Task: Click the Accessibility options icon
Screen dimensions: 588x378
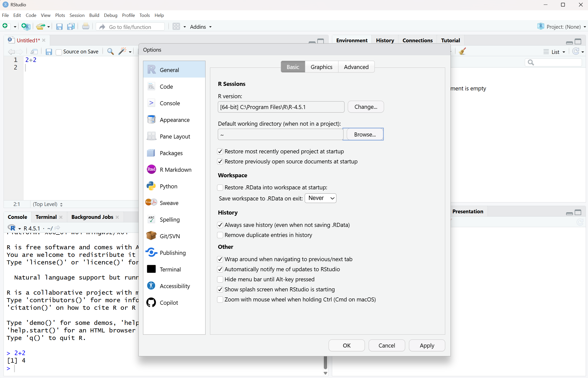Action: tap(151, 286)
